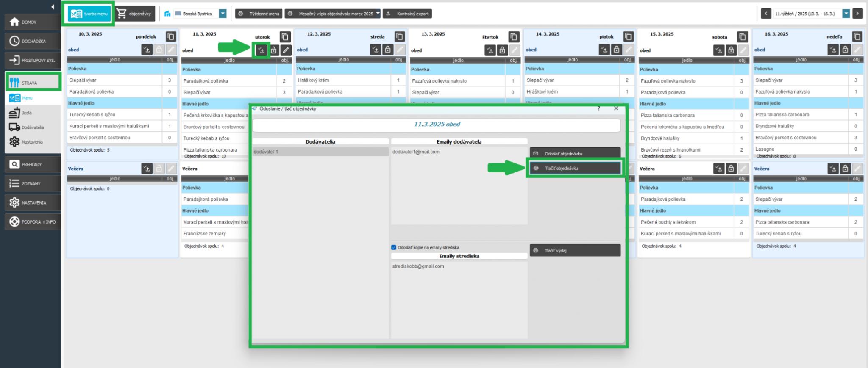Screen dimensions: 868x368
Task: Open Mesačný výpis objednávok dropdown
Action: tap(378, 14)
